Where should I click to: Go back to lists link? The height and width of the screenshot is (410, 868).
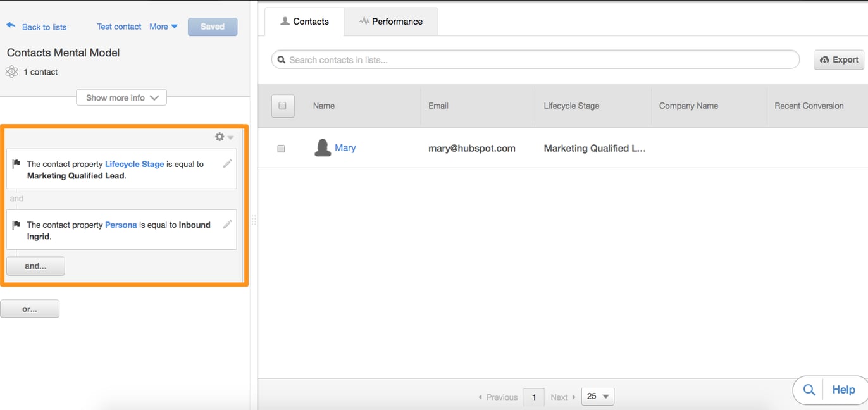pyautogui.click(x=44, y=27)
